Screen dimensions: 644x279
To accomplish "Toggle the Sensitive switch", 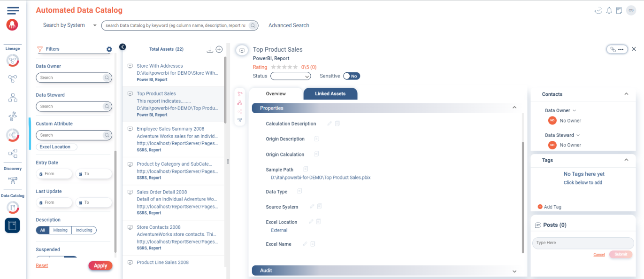I will click(x=352, y=76).
